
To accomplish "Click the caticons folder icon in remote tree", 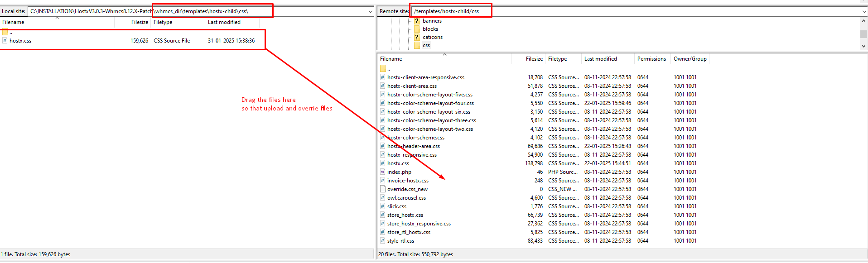I will tap(417, 37).
